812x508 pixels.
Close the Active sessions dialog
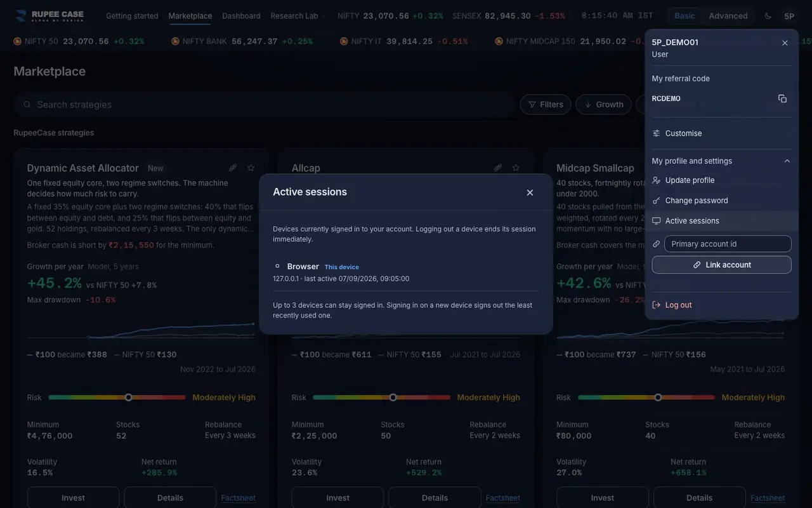click(x=530, y=192)
